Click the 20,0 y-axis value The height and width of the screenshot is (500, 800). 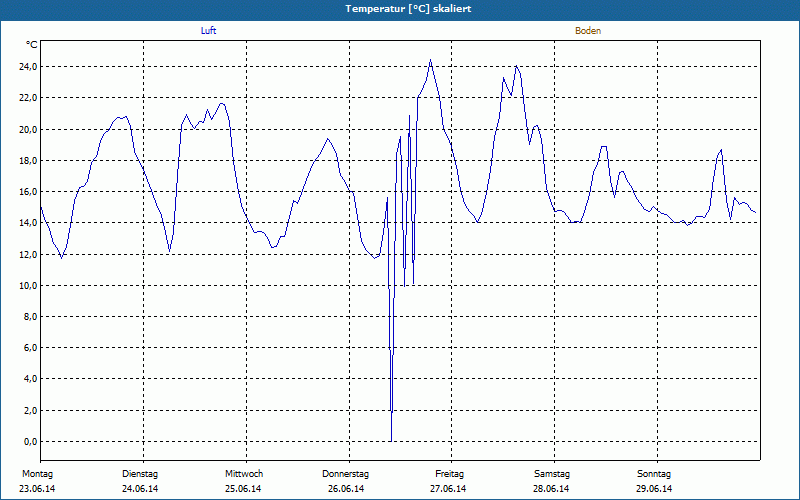click(x=30, y=130)
